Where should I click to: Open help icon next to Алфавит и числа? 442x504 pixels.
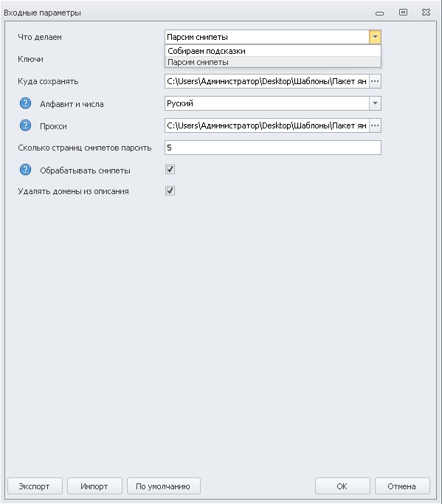tap(25, 103)
